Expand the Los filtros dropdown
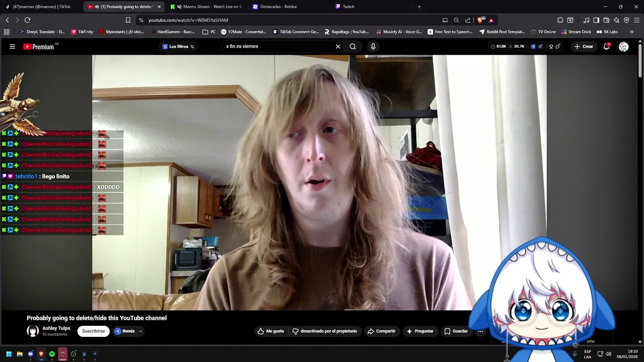Viewport: 644px width, 362px height. [178, 46]
